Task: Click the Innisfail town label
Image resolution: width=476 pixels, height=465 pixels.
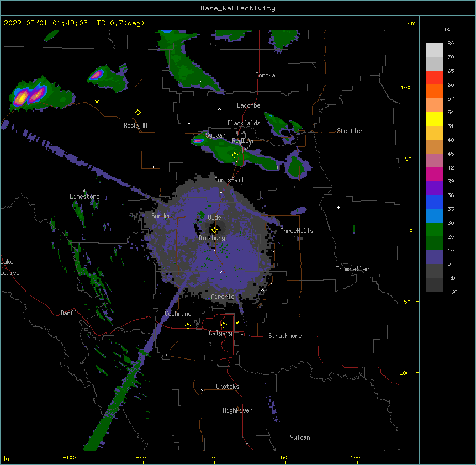Action: 229,180
